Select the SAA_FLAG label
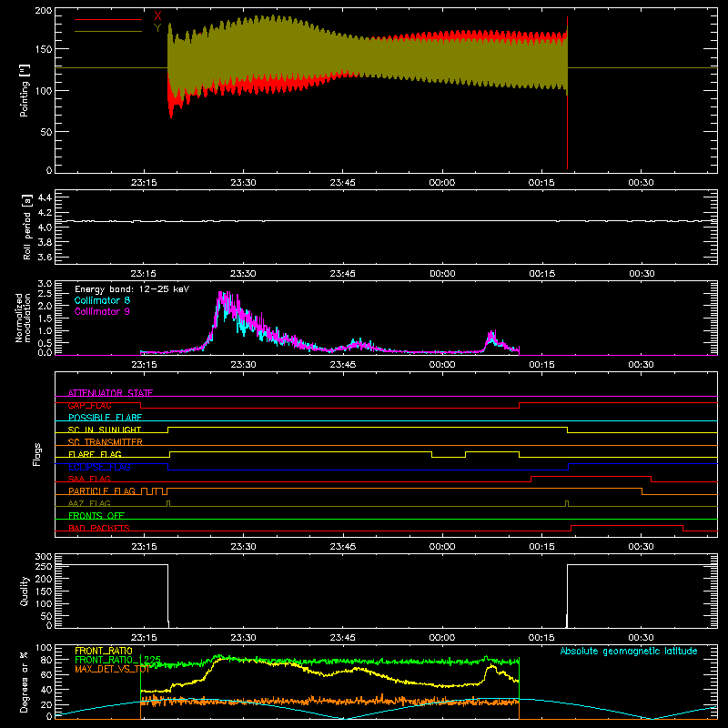Screen dimensions: 728x728 89,479
